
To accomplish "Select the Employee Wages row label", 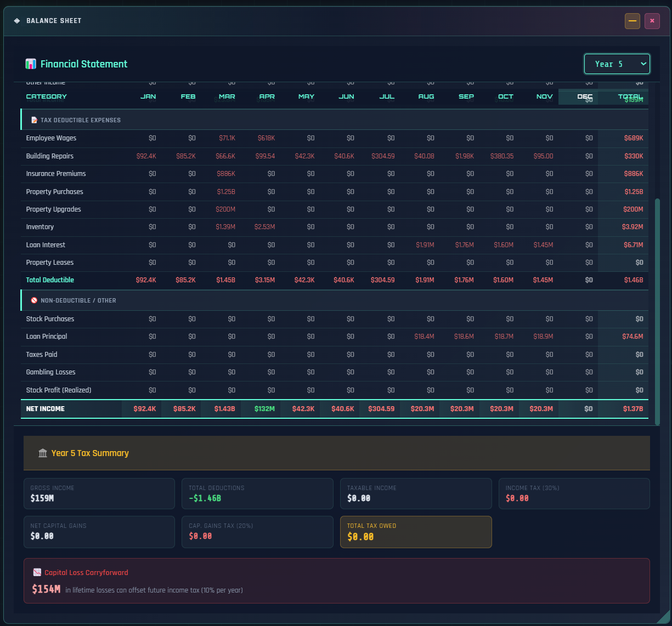I will coord(51,138).
